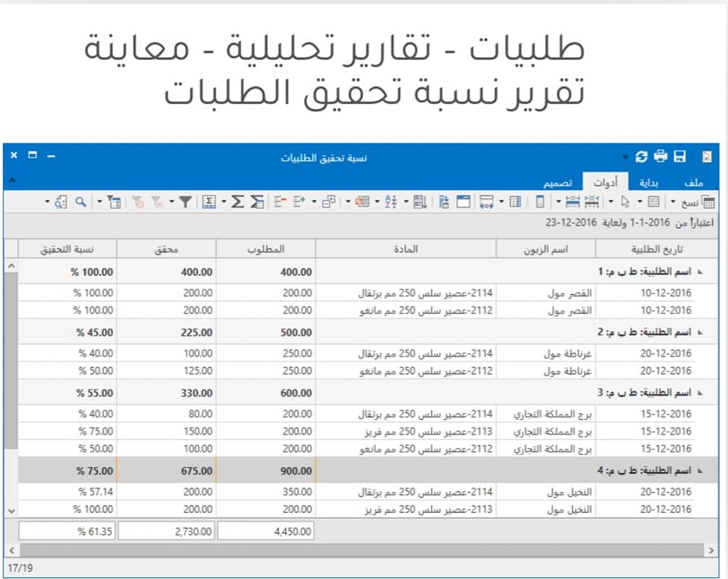Click the horizontal scrollbar right arrow

click(711, 551)
